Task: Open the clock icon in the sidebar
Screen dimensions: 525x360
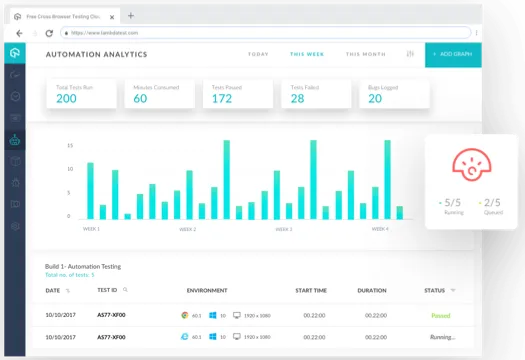Action: point(15,96)
